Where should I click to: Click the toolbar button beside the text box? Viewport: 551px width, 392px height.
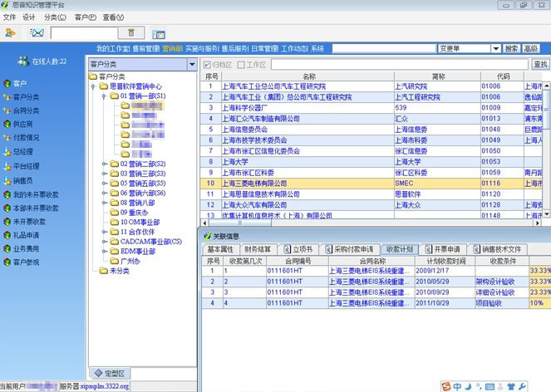pos(130,32)
